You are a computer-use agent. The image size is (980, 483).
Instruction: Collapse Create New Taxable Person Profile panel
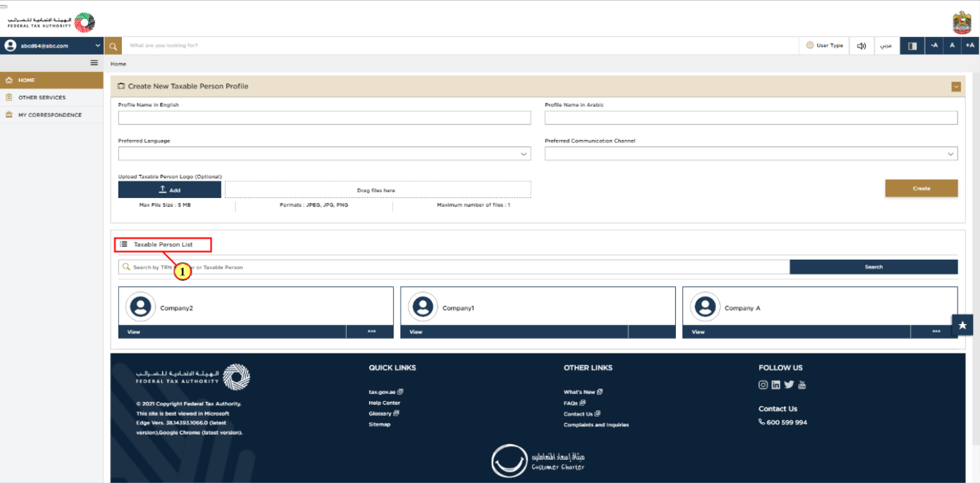[x=956, y=87]
